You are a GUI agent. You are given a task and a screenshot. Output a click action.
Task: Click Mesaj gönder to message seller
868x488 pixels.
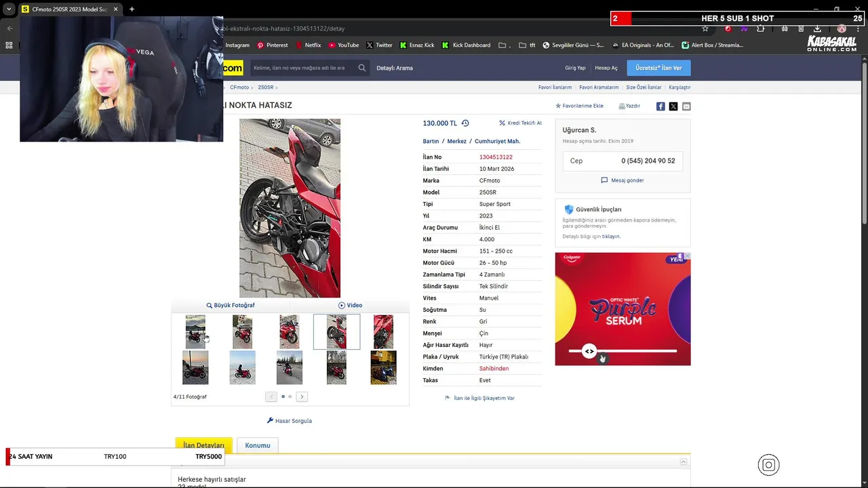click(x=623, y=180)
